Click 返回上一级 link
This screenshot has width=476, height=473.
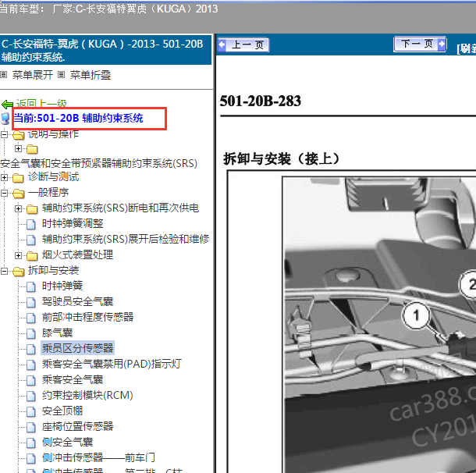coord(41,104)
